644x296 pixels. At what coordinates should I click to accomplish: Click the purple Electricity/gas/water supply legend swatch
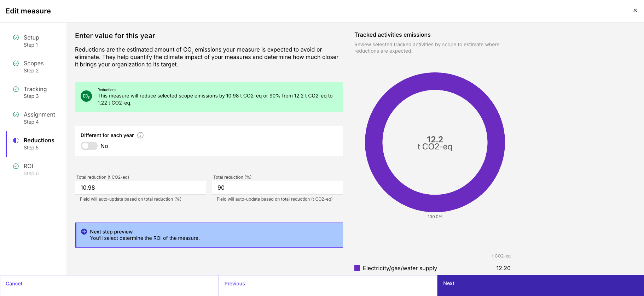point(357,268)
